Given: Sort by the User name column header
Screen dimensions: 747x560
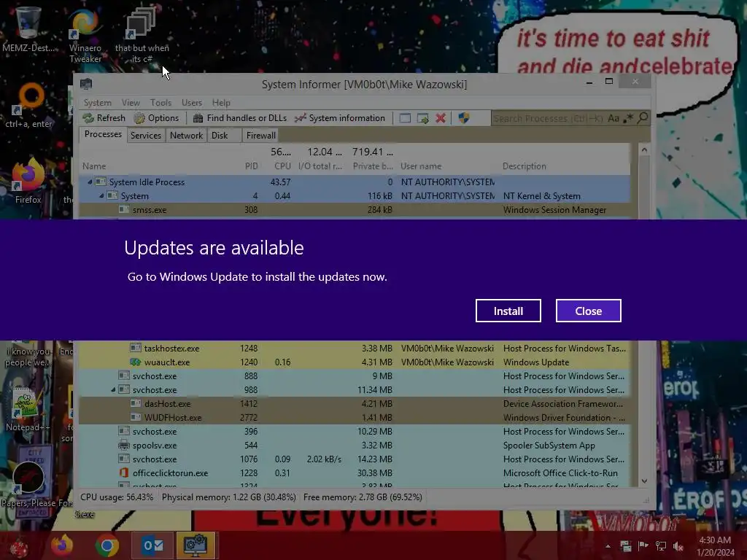Looking at the screenshot, I should (x=421, y=166).
